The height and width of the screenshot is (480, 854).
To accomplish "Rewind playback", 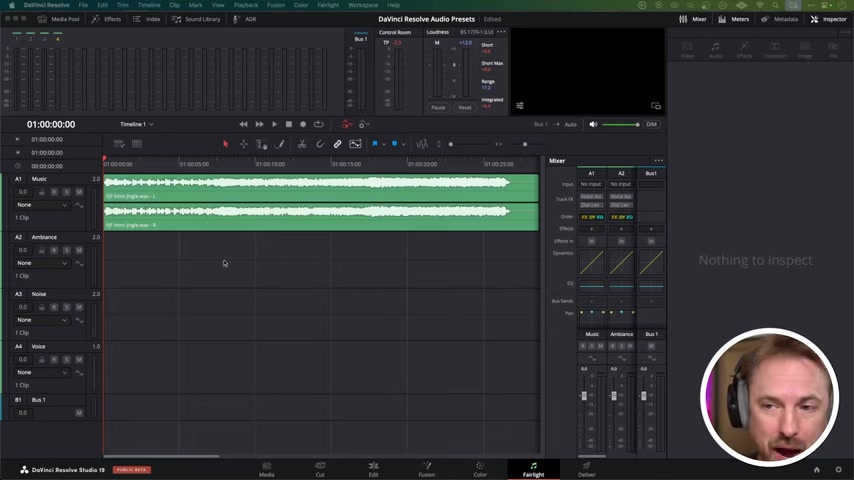I will click(x=243, y=124).
